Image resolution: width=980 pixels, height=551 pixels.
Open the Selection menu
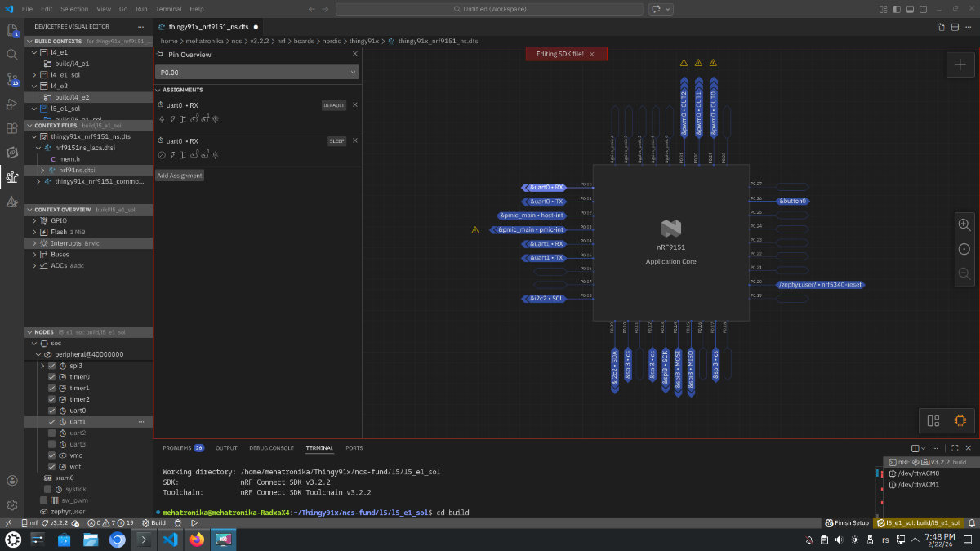coord(74,9)
